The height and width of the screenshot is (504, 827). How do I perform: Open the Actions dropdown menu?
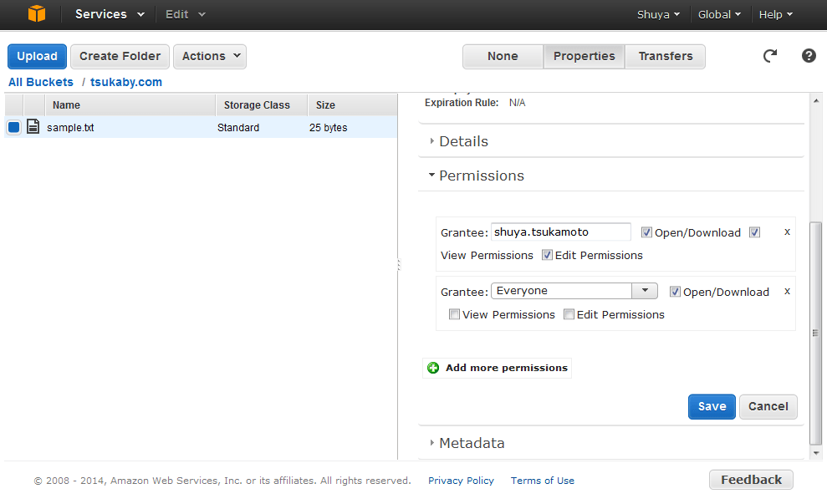click(210, 56)
